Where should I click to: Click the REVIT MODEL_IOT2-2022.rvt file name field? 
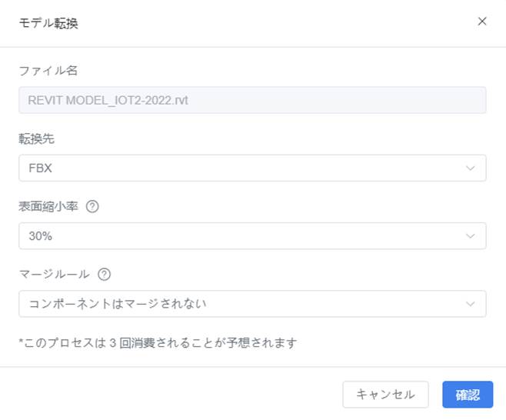252,100
